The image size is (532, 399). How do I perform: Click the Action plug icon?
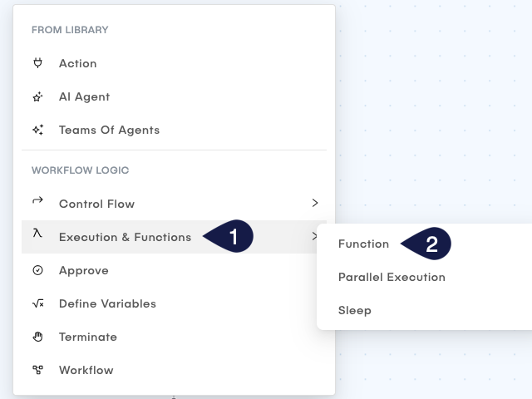[x=37, y=63]
